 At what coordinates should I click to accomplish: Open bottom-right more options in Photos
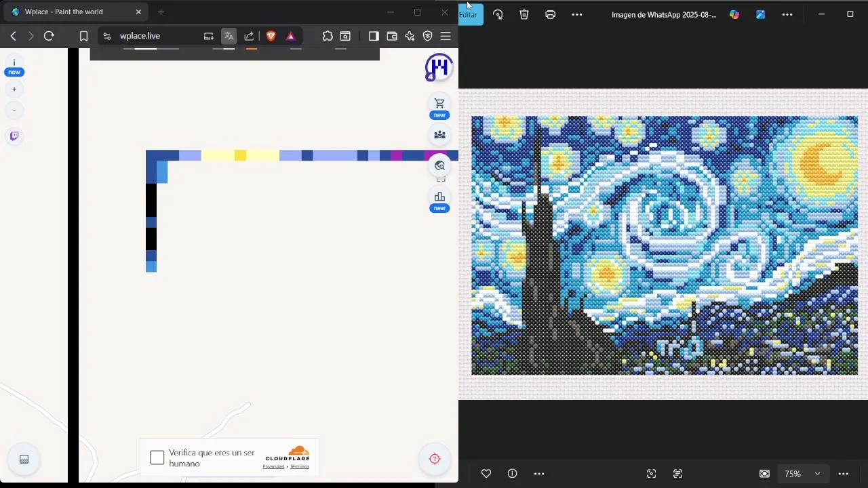[844, 474]
